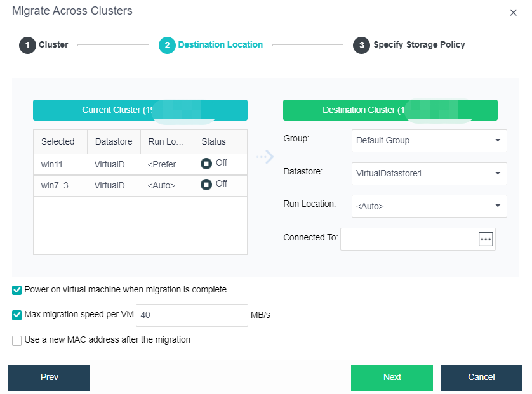Expand the Datastore dropdown
This screenshot has height=394, width=532.
429,173
